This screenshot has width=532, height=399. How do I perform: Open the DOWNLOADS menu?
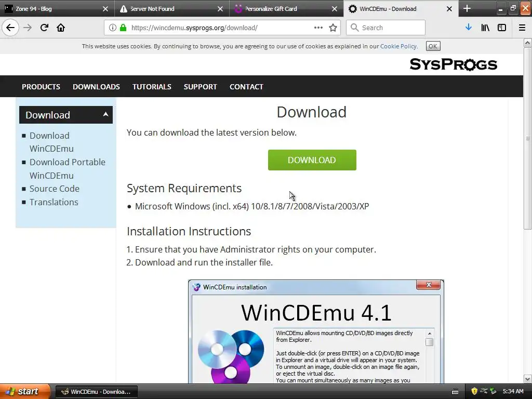96,87
